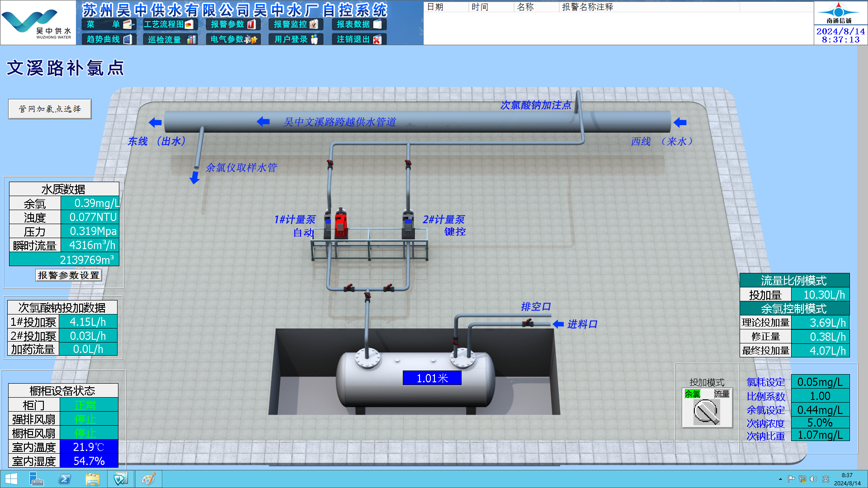Click the 报警参数 red alarm icon

tap(251, 24)
